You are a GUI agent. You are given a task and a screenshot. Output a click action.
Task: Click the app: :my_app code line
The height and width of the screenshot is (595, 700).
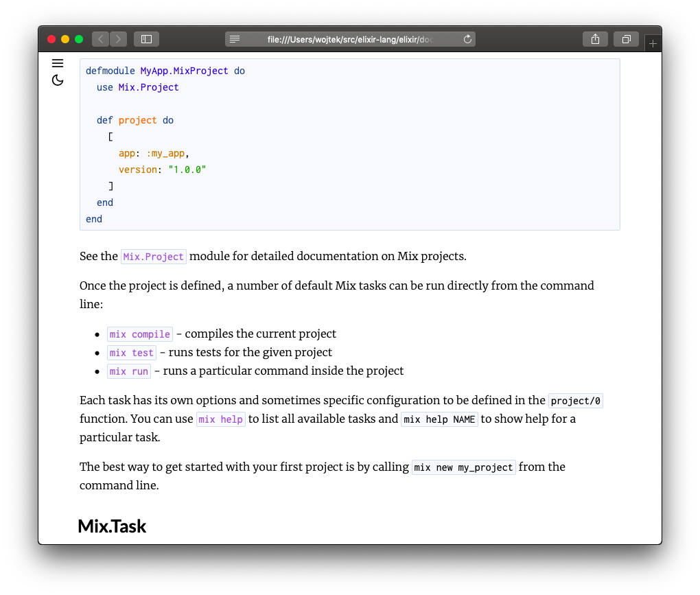154,154
